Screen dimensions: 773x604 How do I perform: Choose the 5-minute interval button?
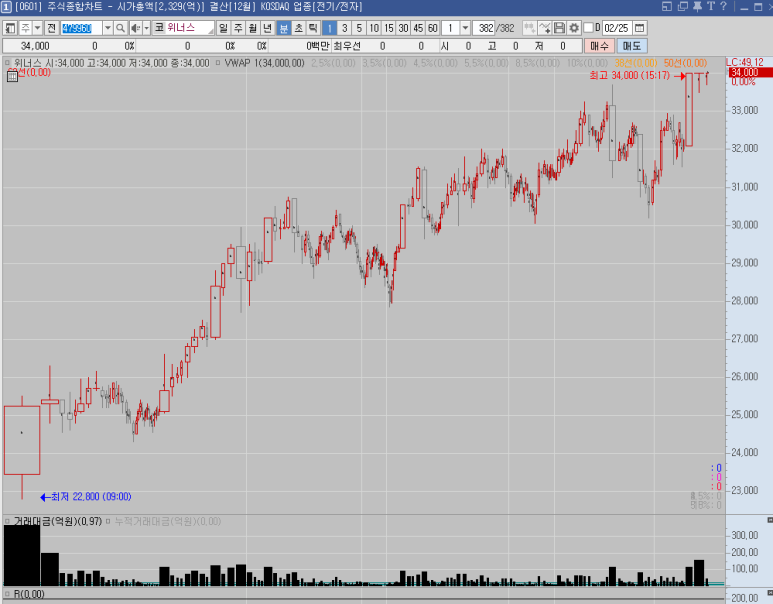[359, 28]
